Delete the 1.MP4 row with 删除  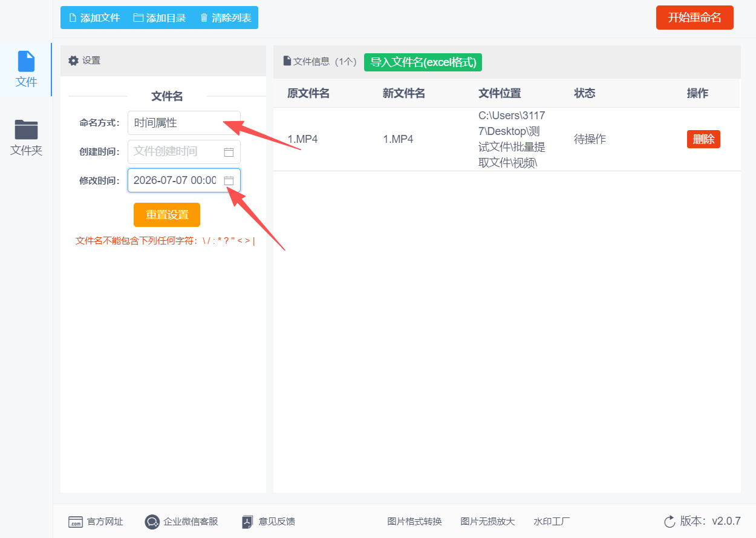point(703,139)
